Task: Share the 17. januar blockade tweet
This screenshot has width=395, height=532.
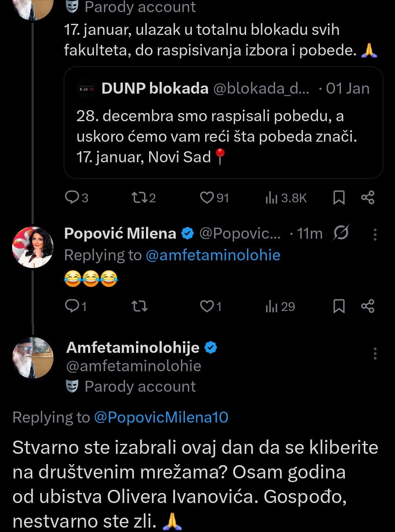Action: [367, 198]
